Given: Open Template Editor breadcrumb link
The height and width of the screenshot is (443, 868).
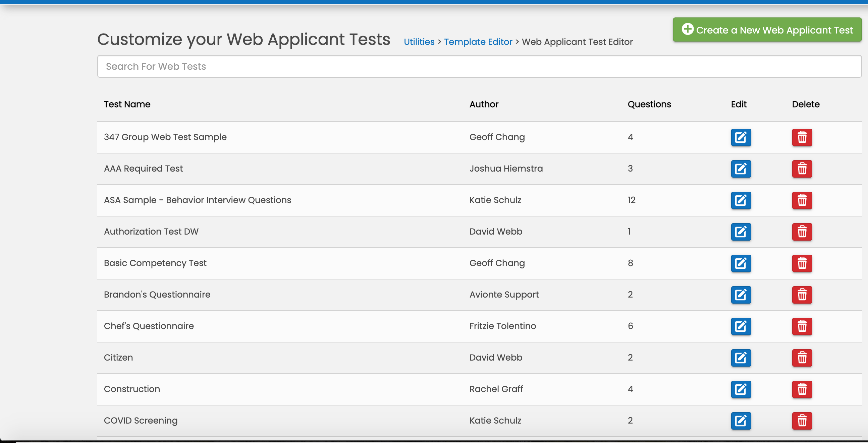Looking at the screenshot, I should [478, 42].
